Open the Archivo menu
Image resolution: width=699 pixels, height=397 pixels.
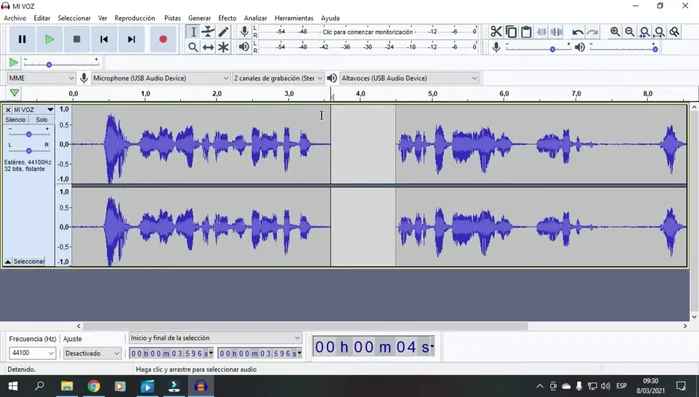[15, 18]
